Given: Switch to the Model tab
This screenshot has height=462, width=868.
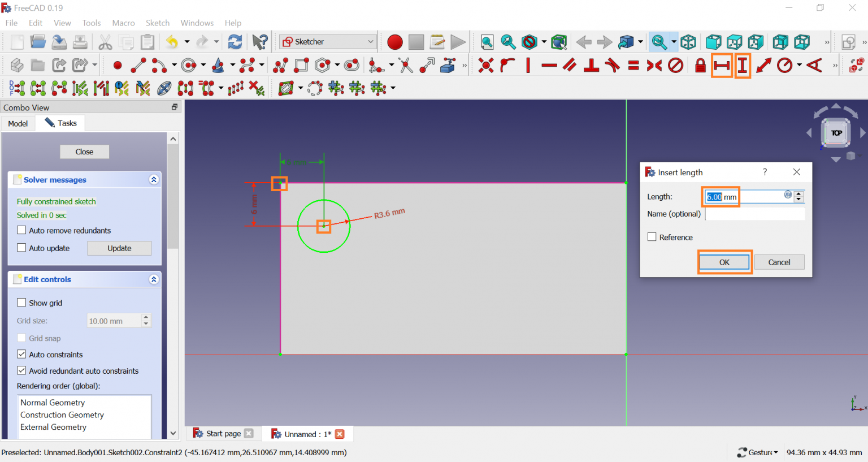Looking at the screenshot, I should [x=18, y=123].
